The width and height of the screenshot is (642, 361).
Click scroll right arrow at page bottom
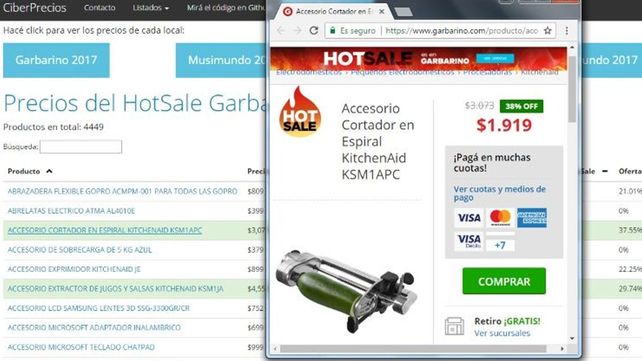coord(562,349)
